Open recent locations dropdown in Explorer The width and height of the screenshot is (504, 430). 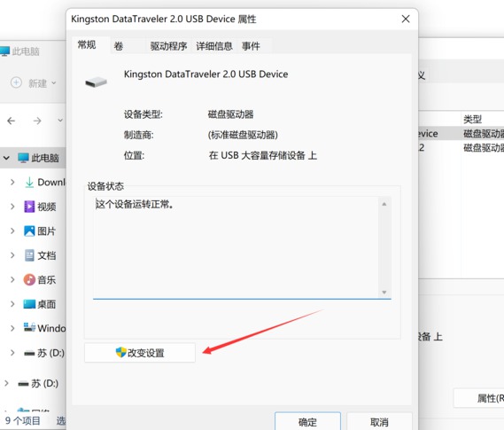pos(60,121)
